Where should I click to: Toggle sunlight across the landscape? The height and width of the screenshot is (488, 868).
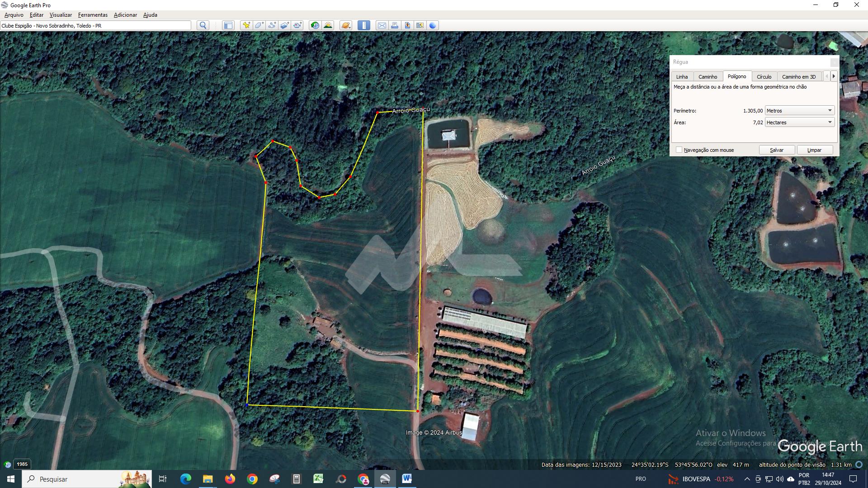coord(328,25)
